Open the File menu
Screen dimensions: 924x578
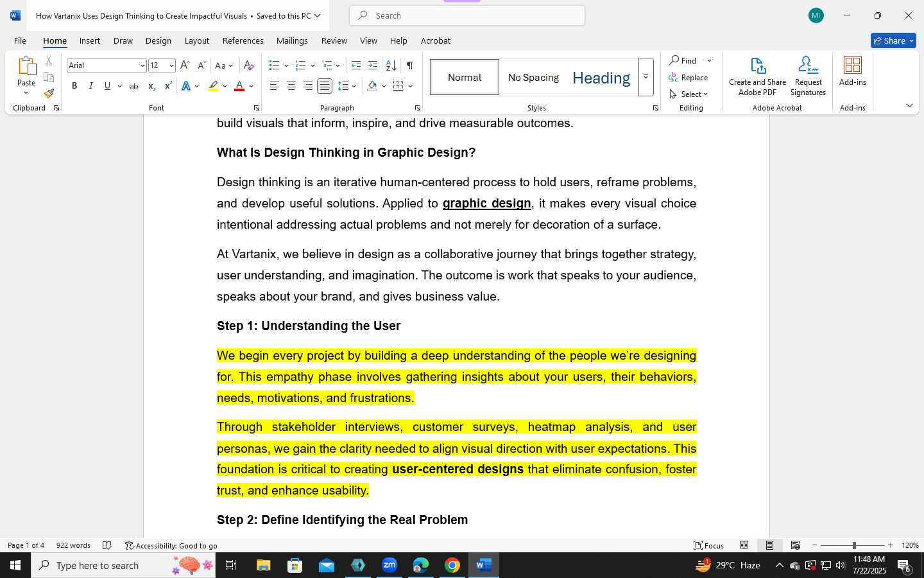click(x=20, y=40)
